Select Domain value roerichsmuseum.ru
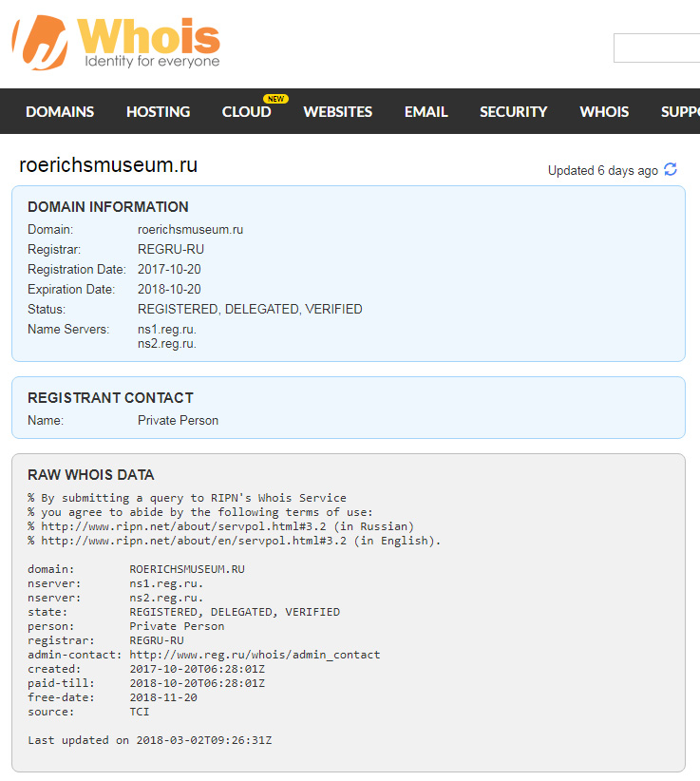Viewport: 700px width, 781px height. [x=190, y=230]
